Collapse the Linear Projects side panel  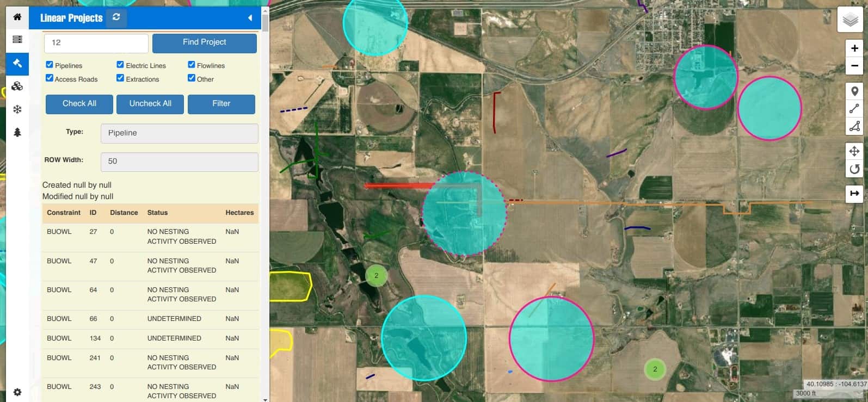250,18
